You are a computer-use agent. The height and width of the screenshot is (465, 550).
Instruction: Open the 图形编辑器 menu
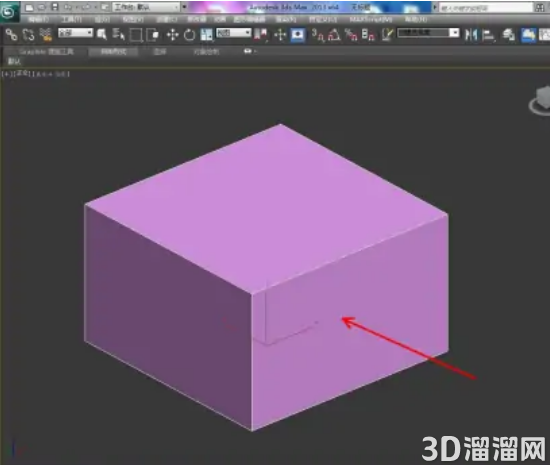coord(250,19)
